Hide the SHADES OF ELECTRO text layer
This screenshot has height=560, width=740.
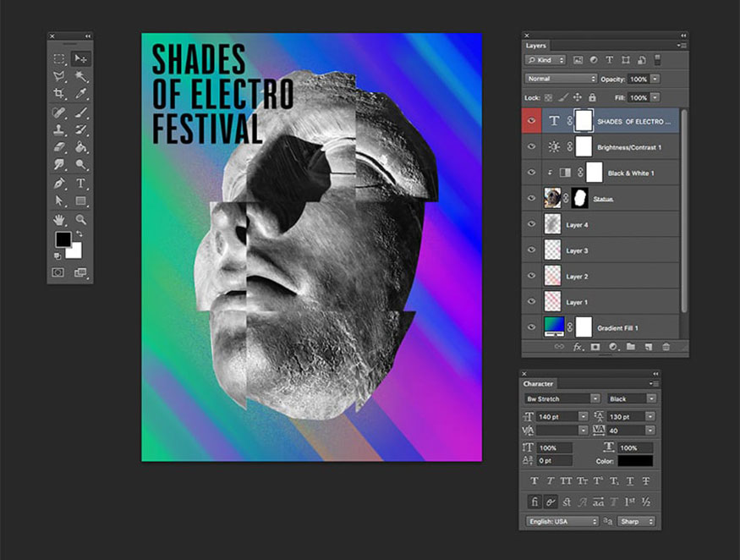(x=531, y=121)
